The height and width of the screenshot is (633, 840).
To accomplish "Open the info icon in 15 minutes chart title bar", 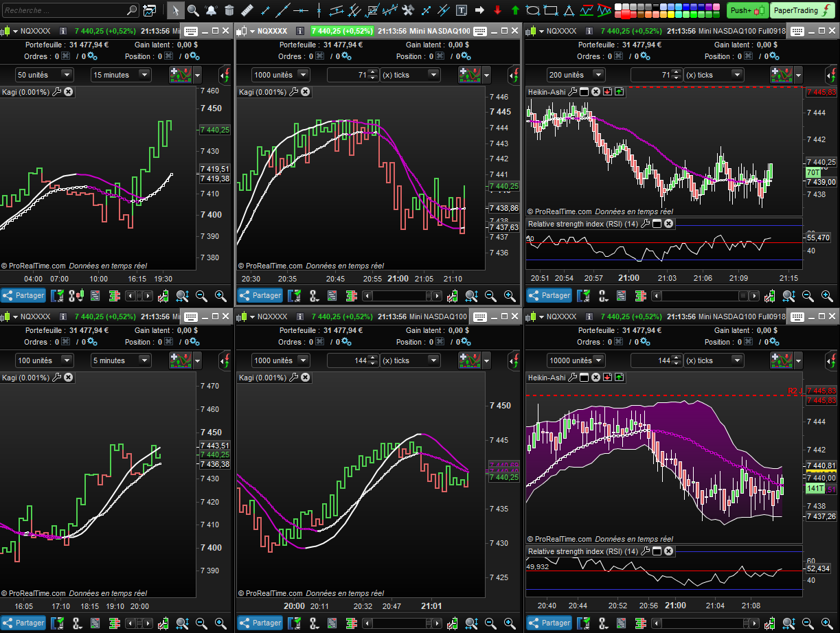I will [63, 32].
